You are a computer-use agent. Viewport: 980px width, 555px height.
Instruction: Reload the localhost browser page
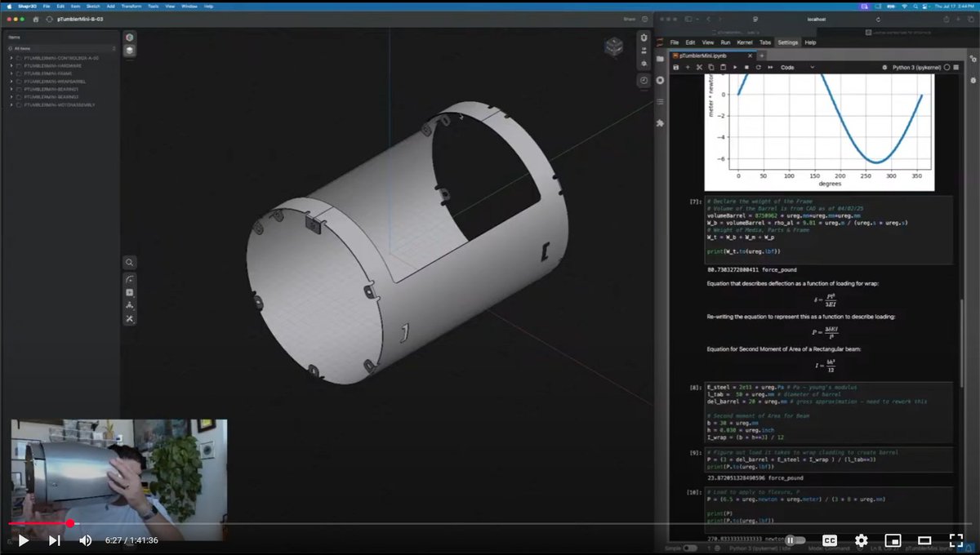(878, 18)
